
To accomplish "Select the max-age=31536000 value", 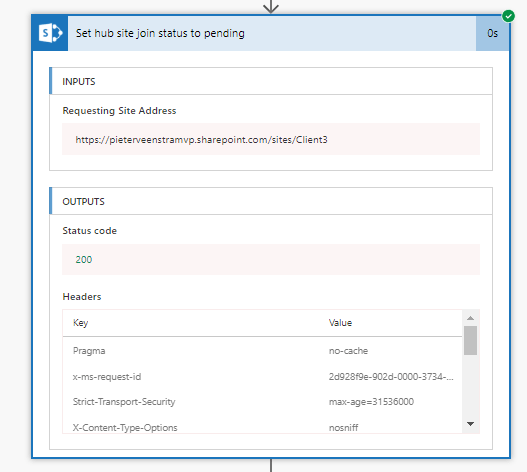I will (x=371, y=402).
